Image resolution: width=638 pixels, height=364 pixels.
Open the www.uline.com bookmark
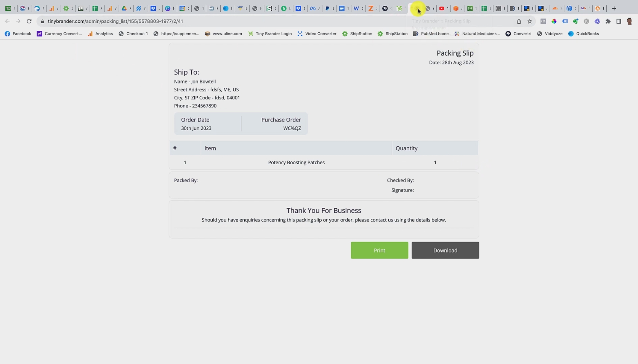pyautogui.click(x=223, y=34)
